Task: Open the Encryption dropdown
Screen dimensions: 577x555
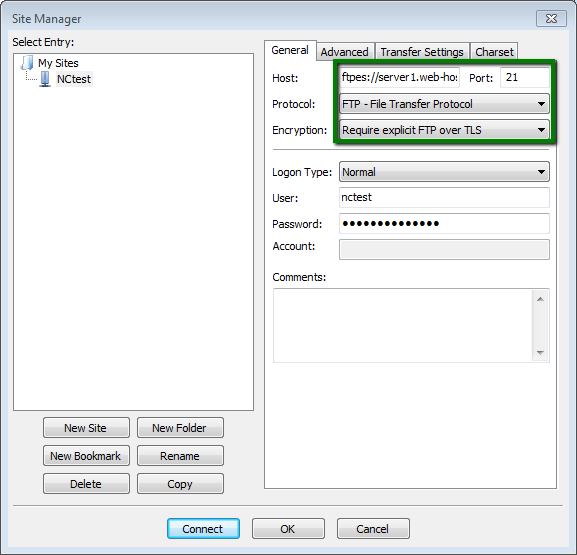Action: [x=444, y=130]
